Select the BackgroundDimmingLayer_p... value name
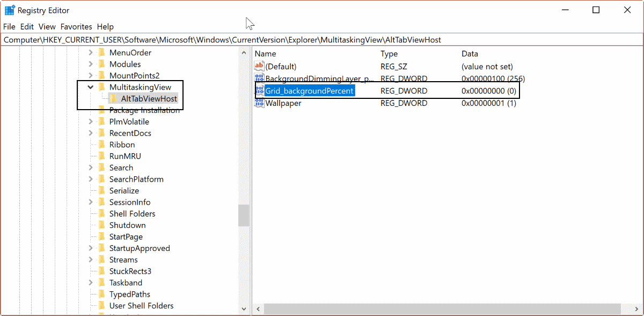This screenshot has width=644, height=316. [x=320, y=78]
